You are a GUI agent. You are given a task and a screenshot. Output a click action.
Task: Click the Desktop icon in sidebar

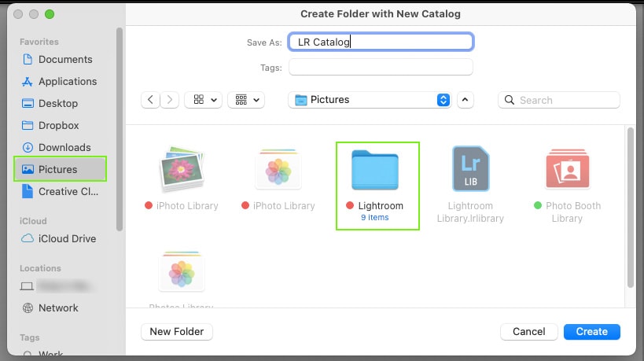point(28,103)
